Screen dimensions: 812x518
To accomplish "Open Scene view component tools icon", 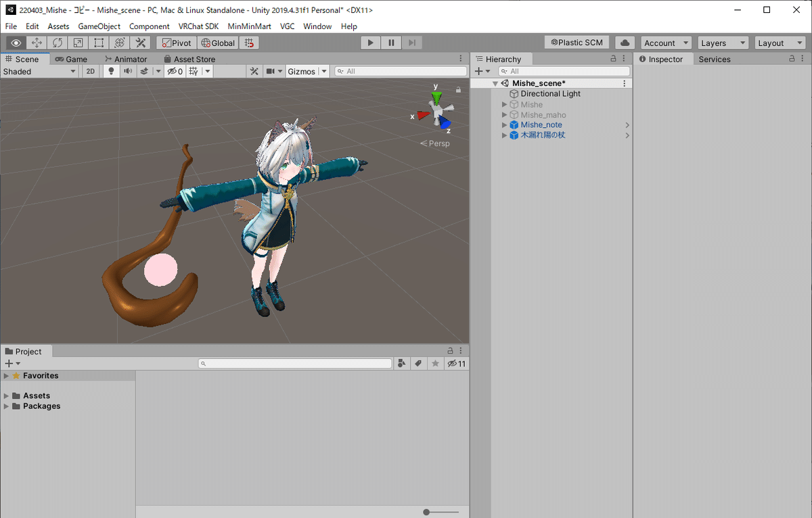I will click(254, 71).
